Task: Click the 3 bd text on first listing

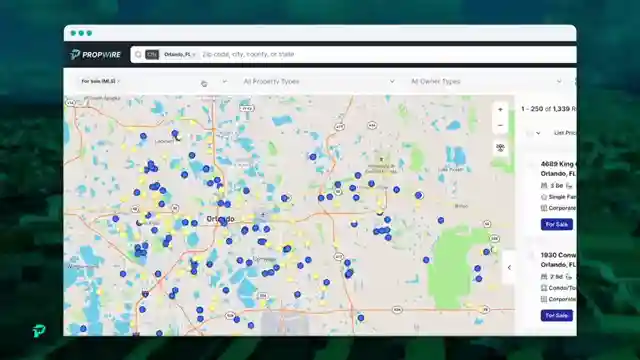Action: (557, 186)
